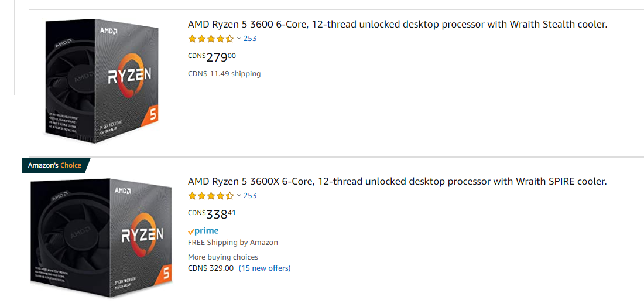
Task: Expand rating chevron for Ryzen 5 3600
Action: (x=239, y=39)
